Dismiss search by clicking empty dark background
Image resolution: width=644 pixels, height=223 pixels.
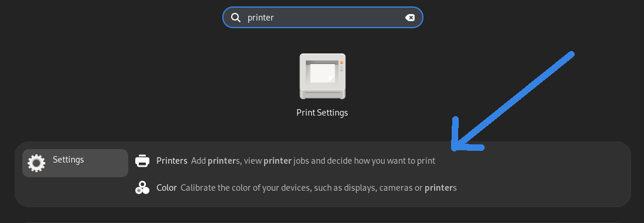pos(124,82)
